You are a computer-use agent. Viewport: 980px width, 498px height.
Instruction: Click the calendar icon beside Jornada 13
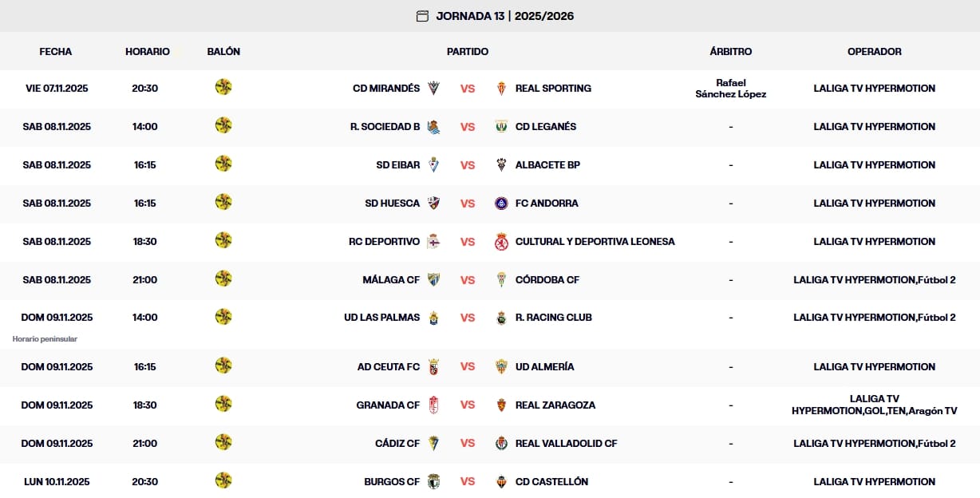[422, 16]
